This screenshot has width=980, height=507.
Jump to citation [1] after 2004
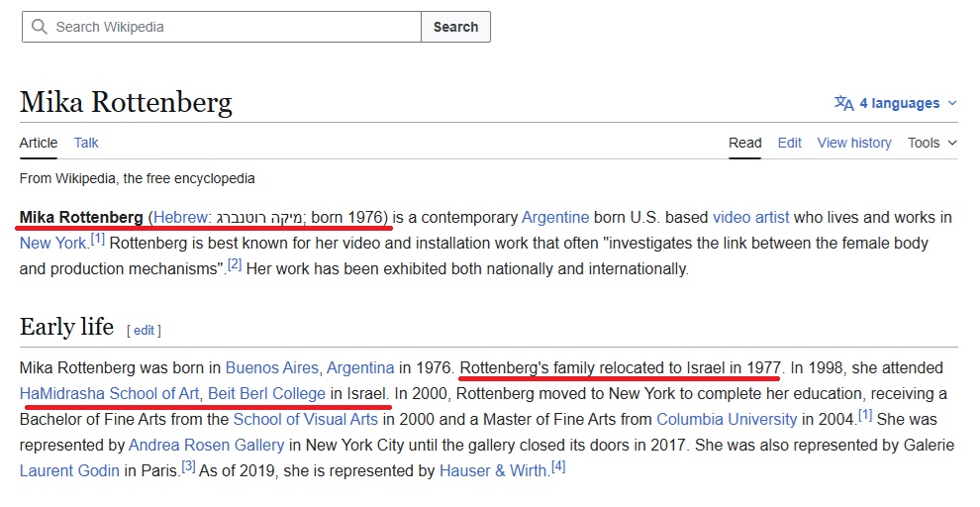point(865,415)
